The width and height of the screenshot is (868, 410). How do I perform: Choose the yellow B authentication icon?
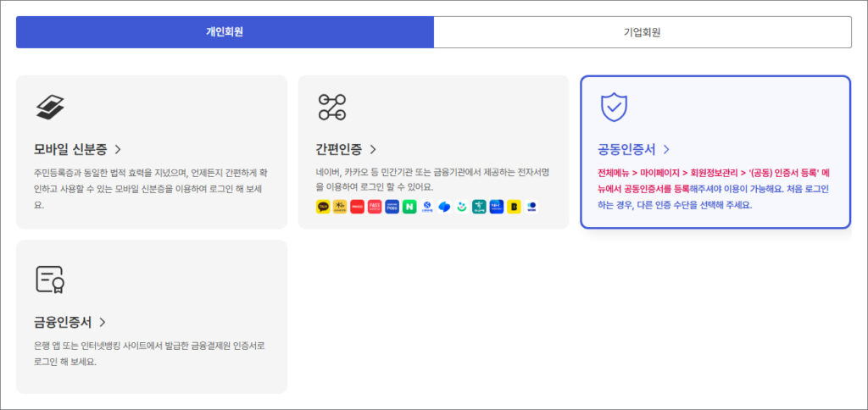click(x=514, y=207)
